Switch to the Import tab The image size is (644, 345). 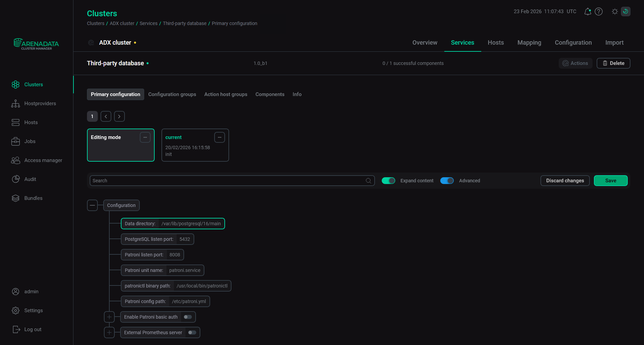coord(615,43)
